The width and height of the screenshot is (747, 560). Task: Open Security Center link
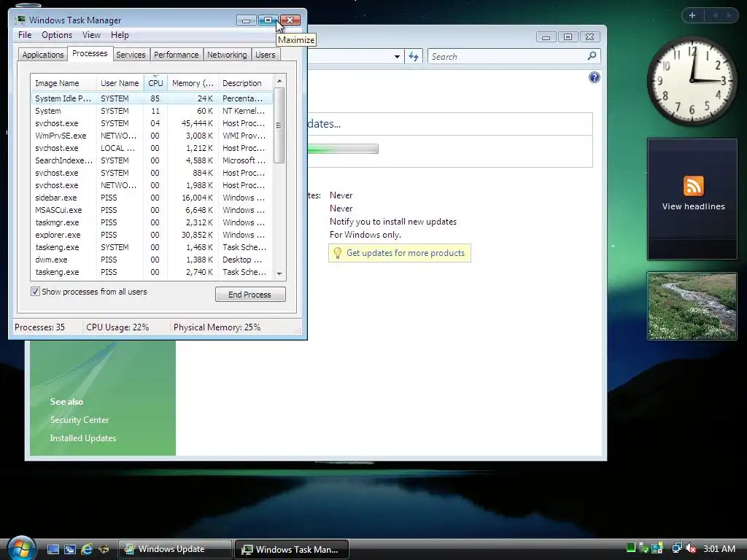click(x=79, y=419)
